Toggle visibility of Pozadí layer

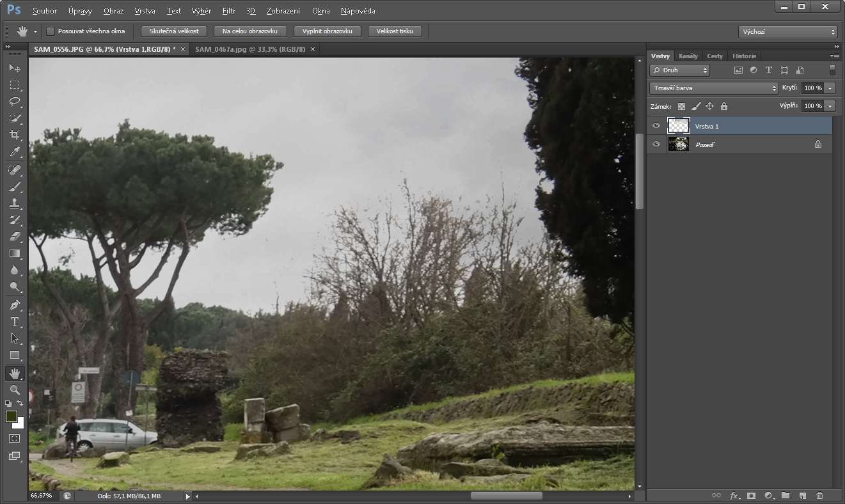click(656, 145)
